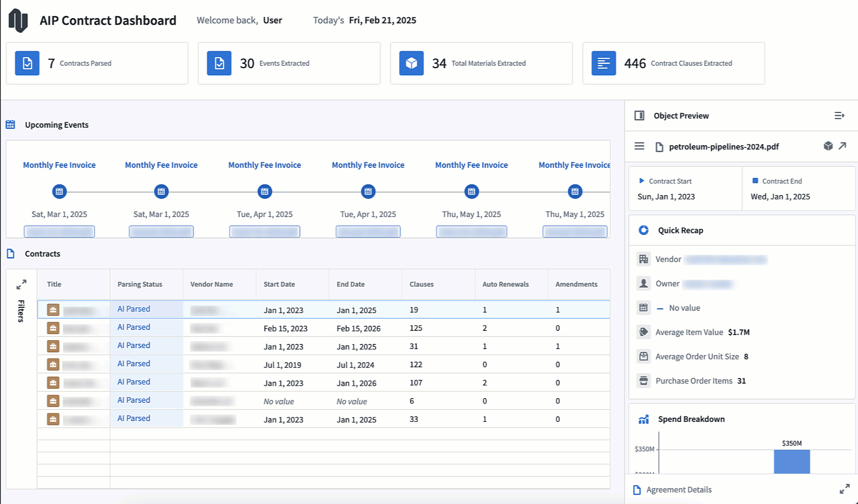Click the first Sat, Mar 1 timeline marker
Viewport: 858px width, 504px height.
(59, 191)
